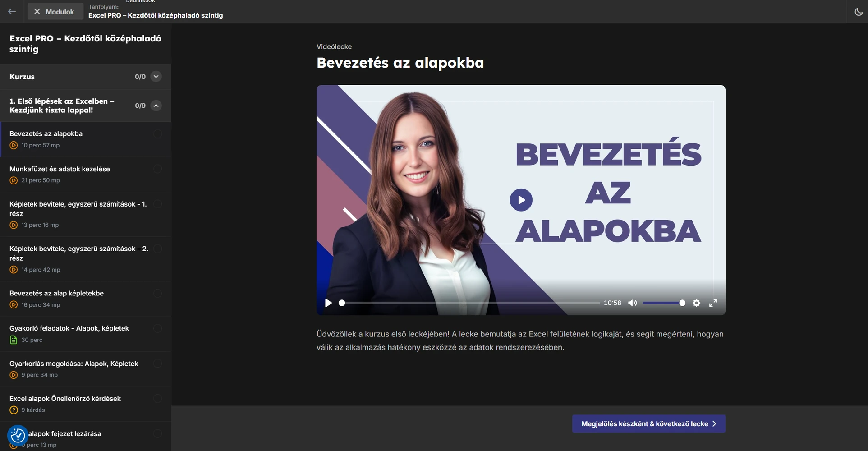Switch the video to fullscreen

[713, 303]
